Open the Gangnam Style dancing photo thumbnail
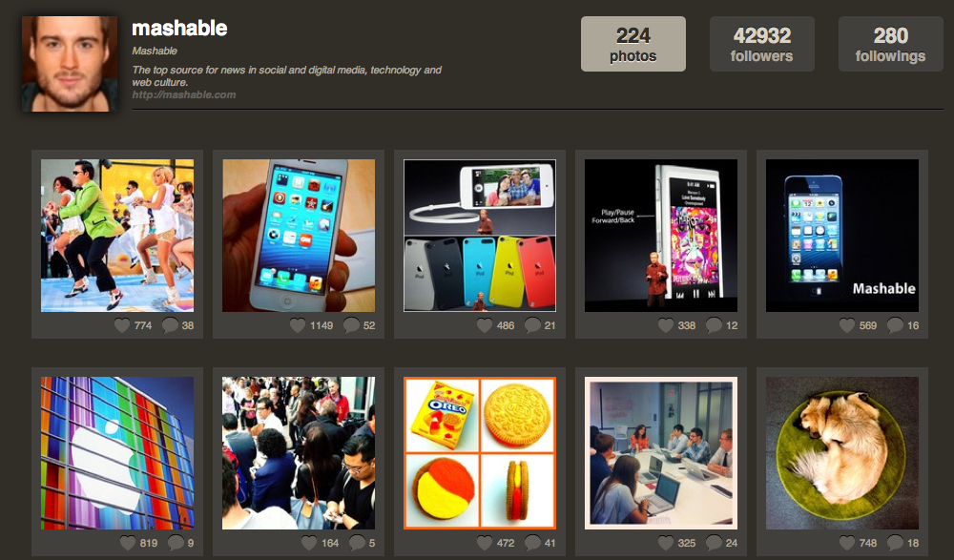The image size is (954, 560). click(117, 236)
